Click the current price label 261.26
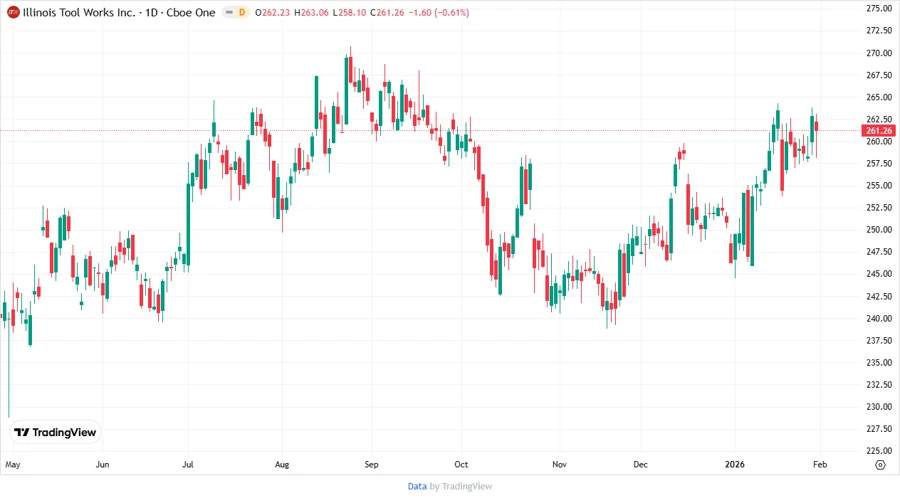 tap(879, 131)
